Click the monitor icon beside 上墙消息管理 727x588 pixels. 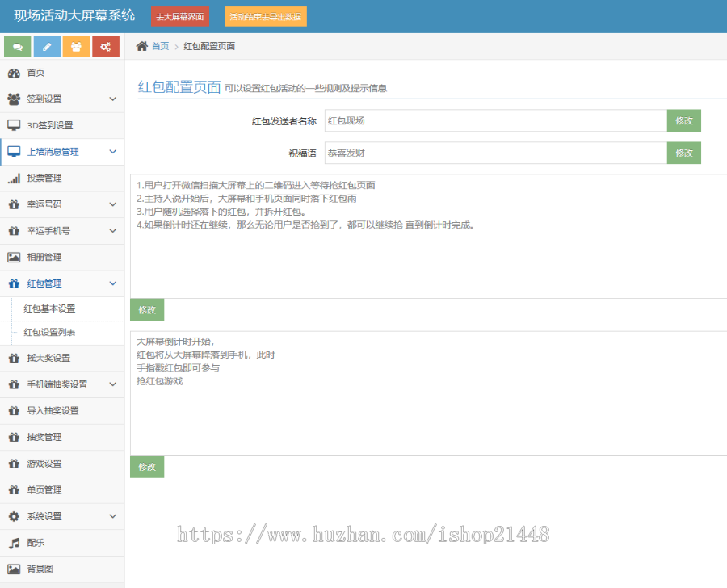(x=14, y=152)
